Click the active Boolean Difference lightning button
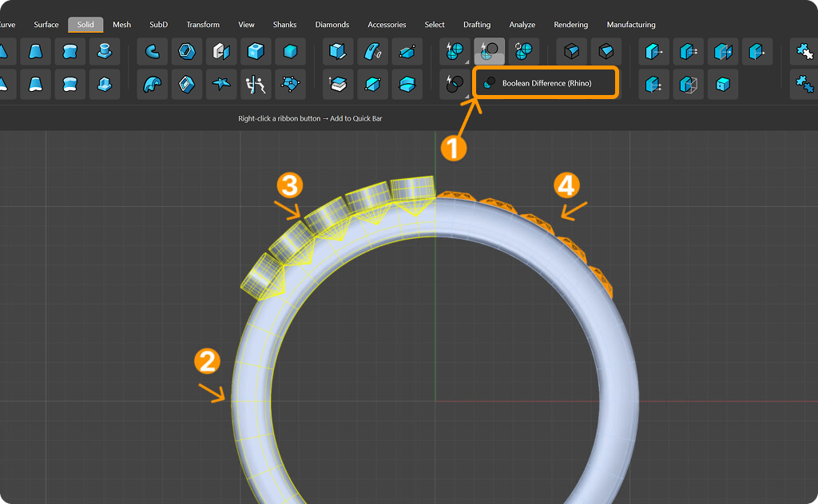 pyautogui.click(x=490, y=51)
